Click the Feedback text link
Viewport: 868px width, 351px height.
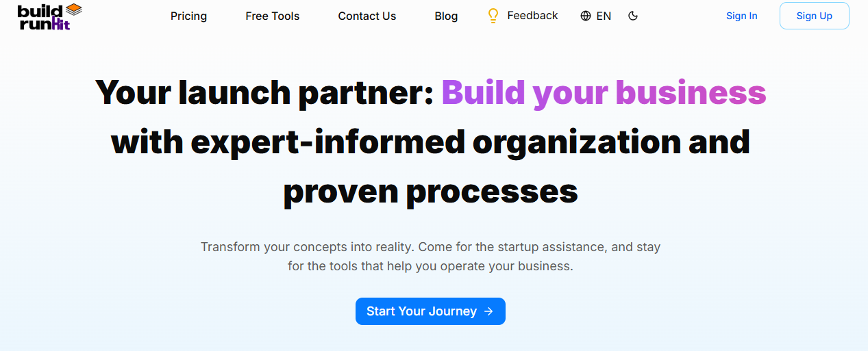coord(532,15)
